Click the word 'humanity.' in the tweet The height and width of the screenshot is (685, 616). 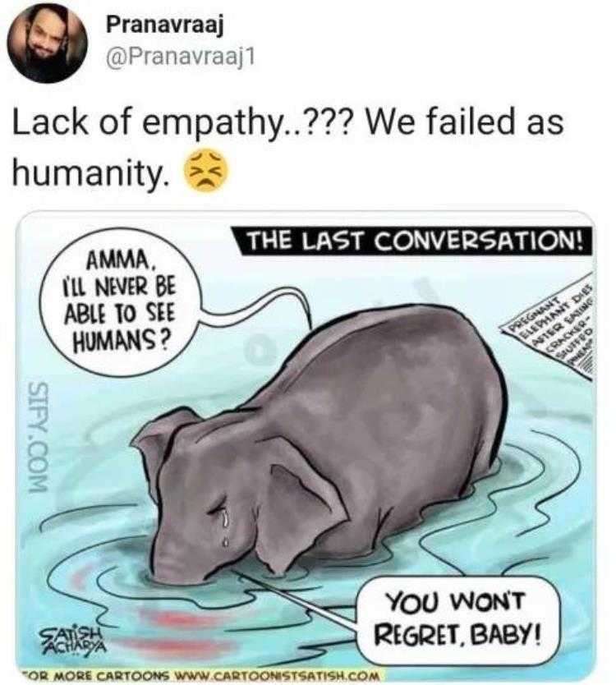[90, 172]
